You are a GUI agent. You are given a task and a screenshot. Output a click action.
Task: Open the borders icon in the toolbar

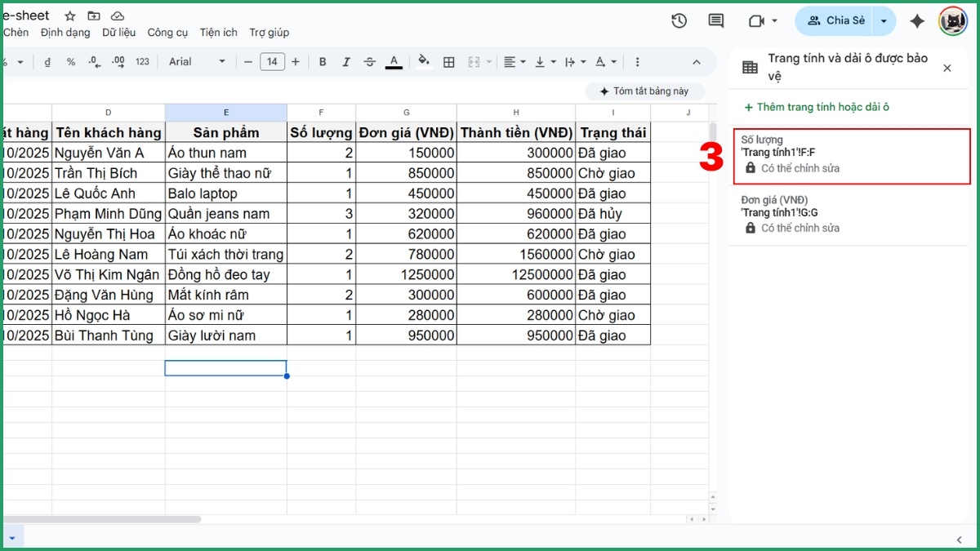(449, 61)
